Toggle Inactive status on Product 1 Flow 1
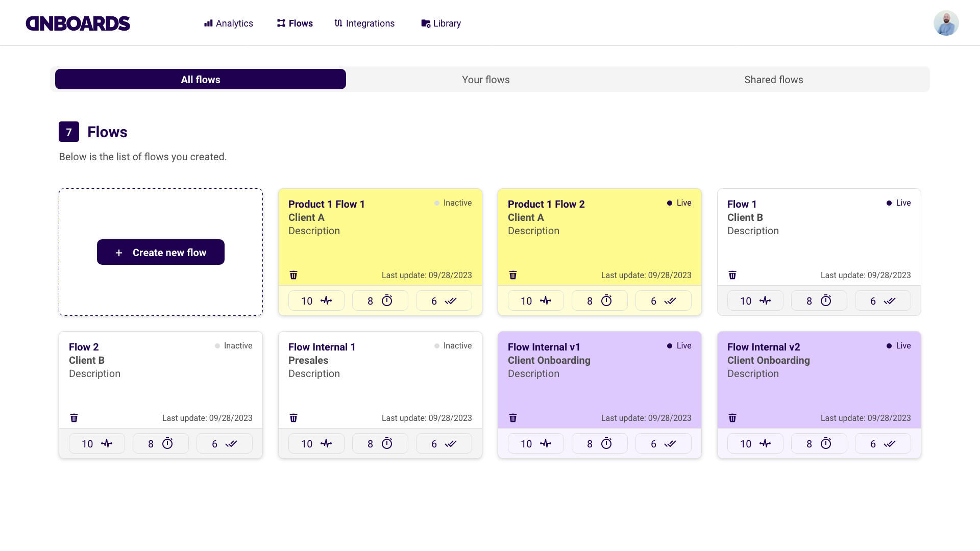980x551 pixels. (453, 203)
